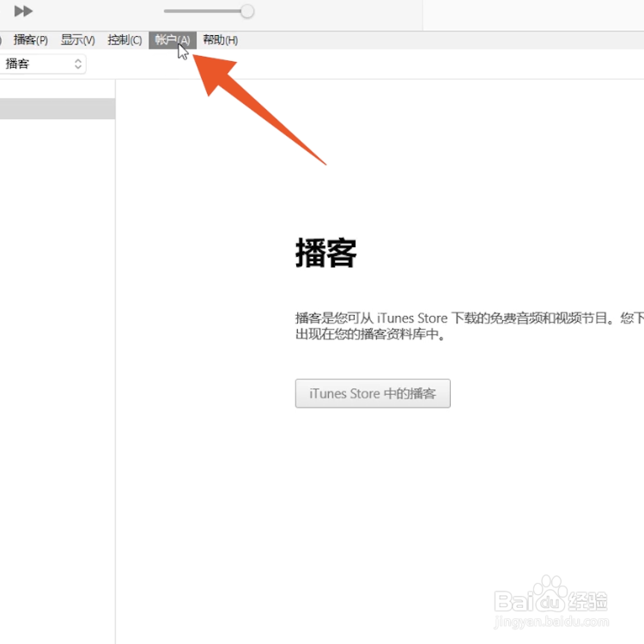Screen dimensions: 644x644
Task: Click the fast-forward next track button
Action: 23,11
